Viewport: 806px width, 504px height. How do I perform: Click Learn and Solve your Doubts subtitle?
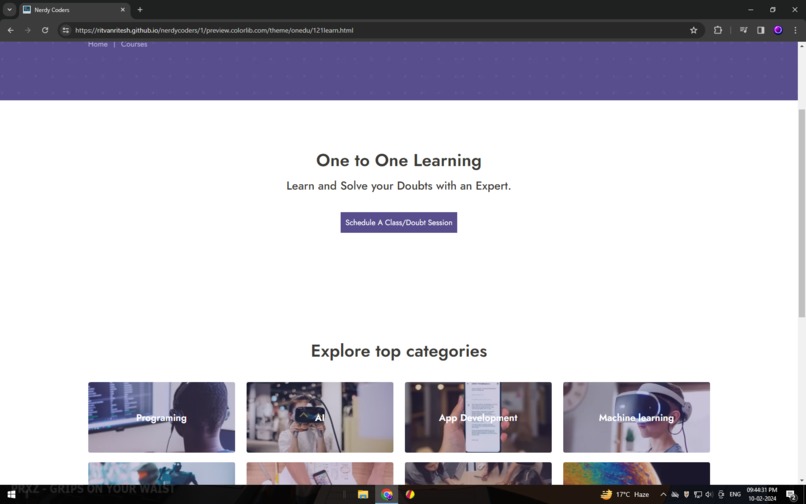tap(398, 186)
